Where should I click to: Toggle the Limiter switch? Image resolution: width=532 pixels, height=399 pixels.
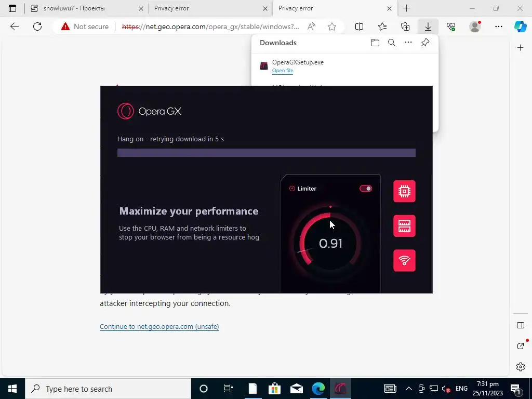point(366,189)
